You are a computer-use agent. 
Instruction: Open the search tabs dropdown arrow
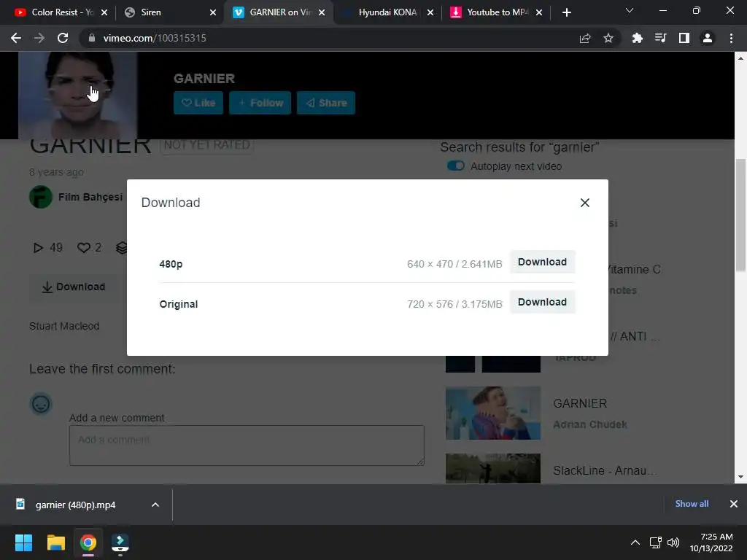[630, 10]
